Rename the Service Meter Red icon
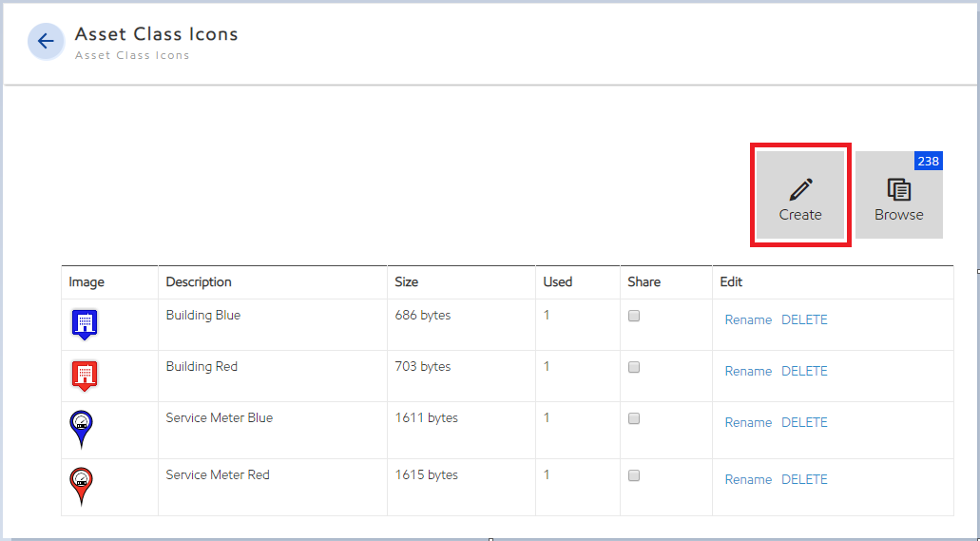980x541 pixels. pos(748,479)
